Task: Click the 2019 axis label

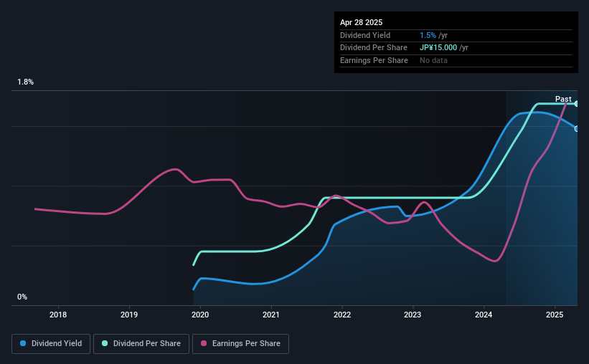Action: (129, 315)
